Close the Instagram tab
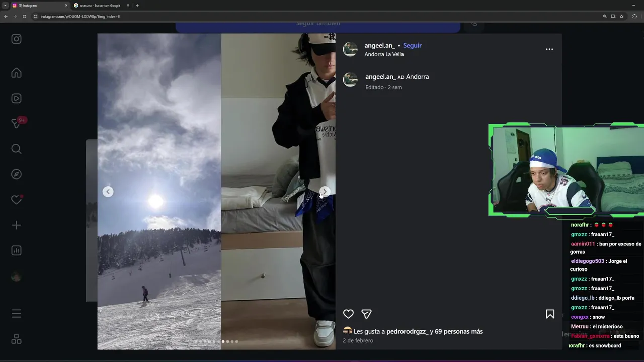The width and height of the screenshot is (644, 362). (x=66, y=5)
